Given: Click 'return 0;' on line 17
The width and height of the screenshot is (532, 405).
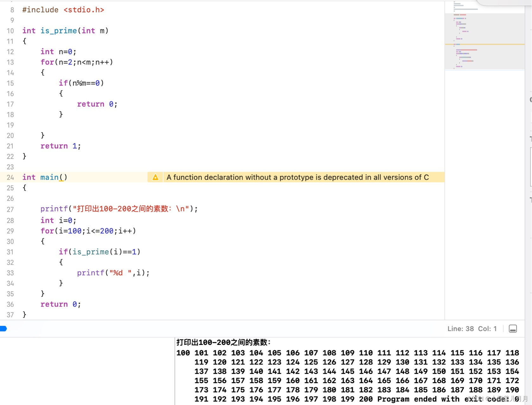Looking at the screenshot, I should pos(97,104).
